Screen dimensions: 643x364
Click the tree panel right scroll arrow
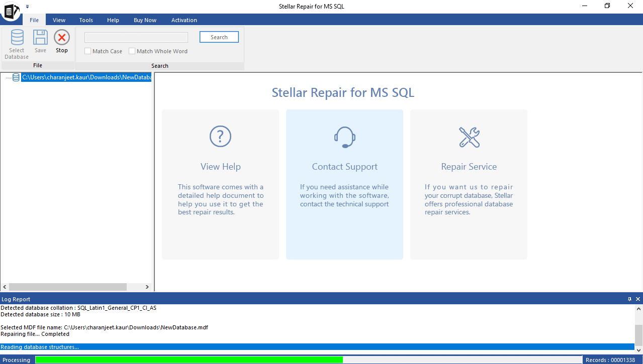[147, 287]
